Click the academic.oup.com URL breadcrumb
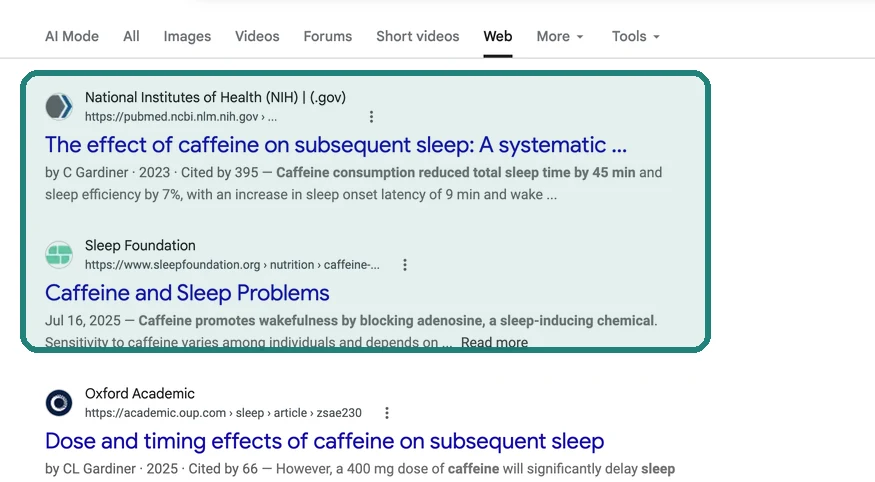Viewport: 875px width, 482px height. point(223,413)
